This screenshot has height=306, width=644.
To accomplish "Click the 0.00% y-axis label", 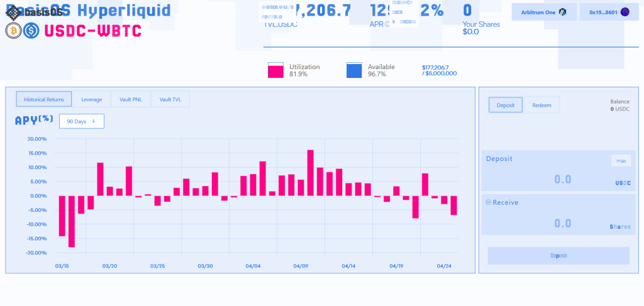I will pyautogui.click(x=38, y=195).
